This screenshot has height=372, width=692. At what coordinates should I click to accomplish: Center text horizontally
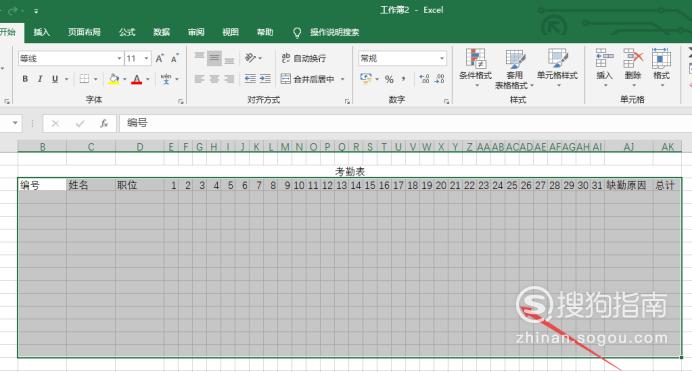[x=214, y=79]
